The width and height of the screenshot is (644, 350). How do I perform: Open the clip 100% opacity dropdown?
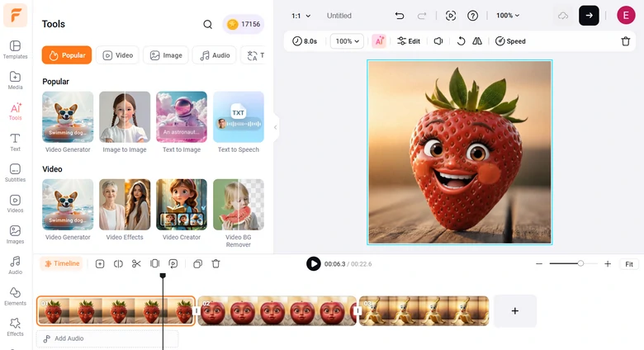click(347, 41)
